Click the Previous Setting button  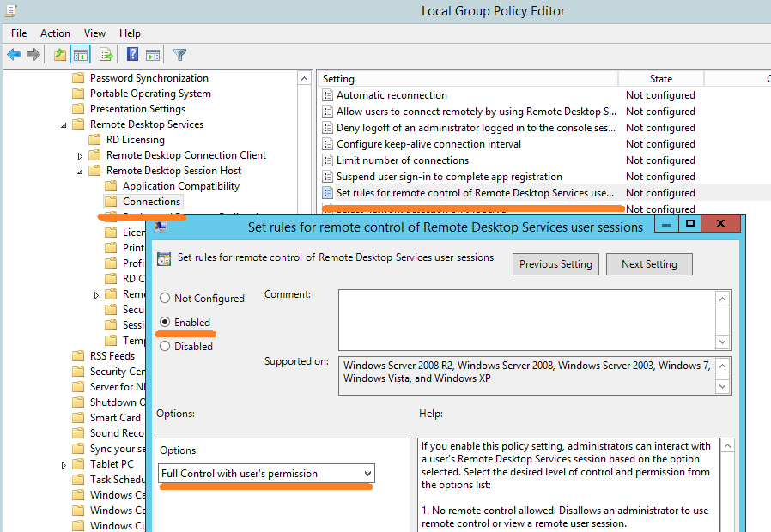[555, 264]
